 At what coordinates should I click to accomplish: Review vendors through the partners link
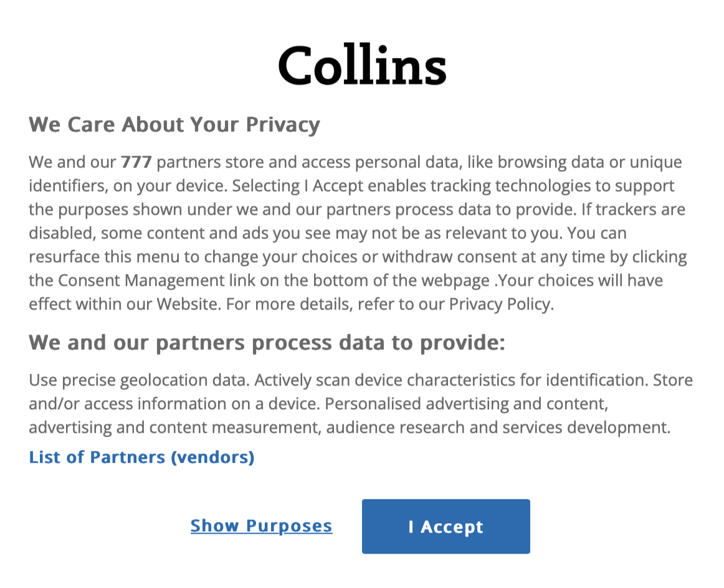141,457
